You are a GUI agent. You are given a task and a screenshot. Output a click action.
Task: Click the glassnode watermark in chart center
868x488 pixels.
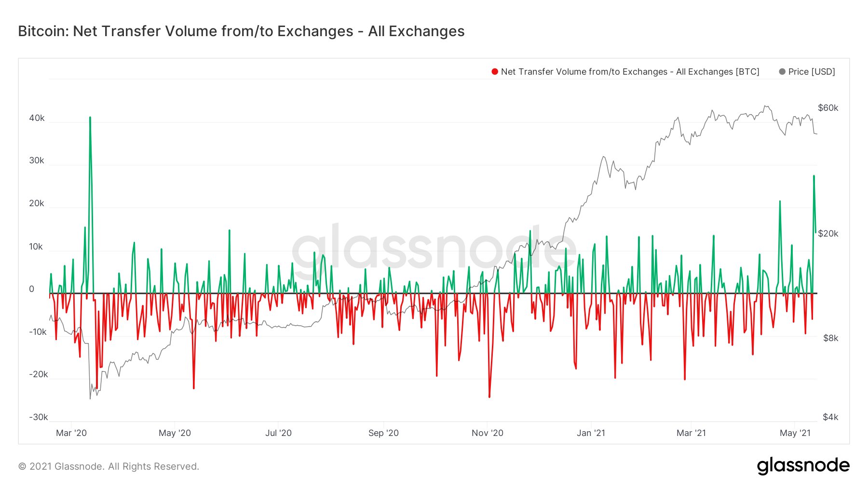point(434,248)
